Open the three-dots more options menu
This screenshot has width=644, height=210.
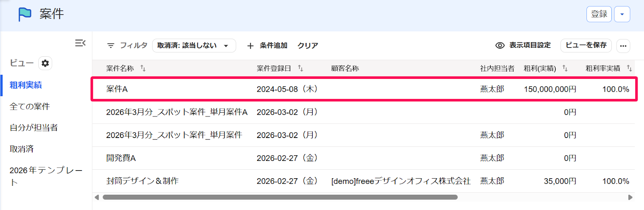tap(623, 45)
